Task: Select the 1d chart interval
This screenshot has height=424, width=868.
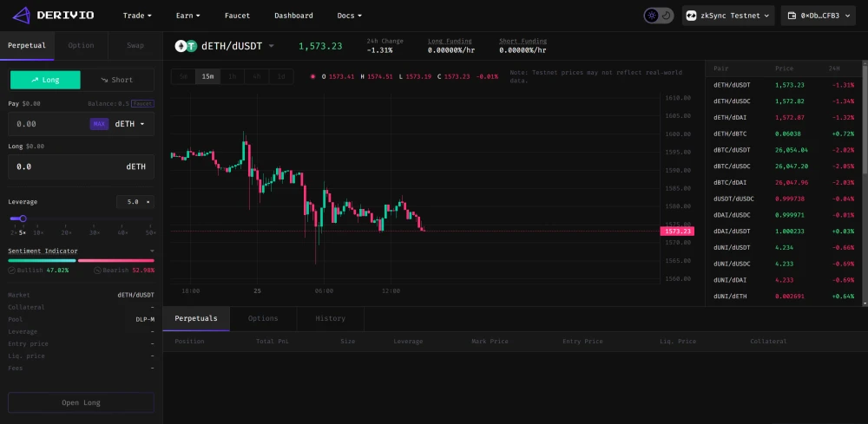Action: (x=281, y=76)
